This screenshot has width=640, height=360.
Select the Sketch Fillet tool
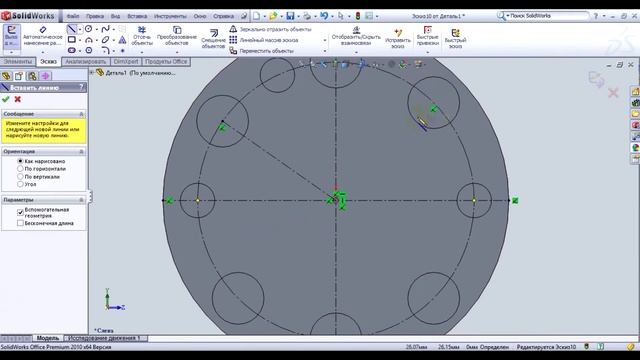(x=105, y=50)
